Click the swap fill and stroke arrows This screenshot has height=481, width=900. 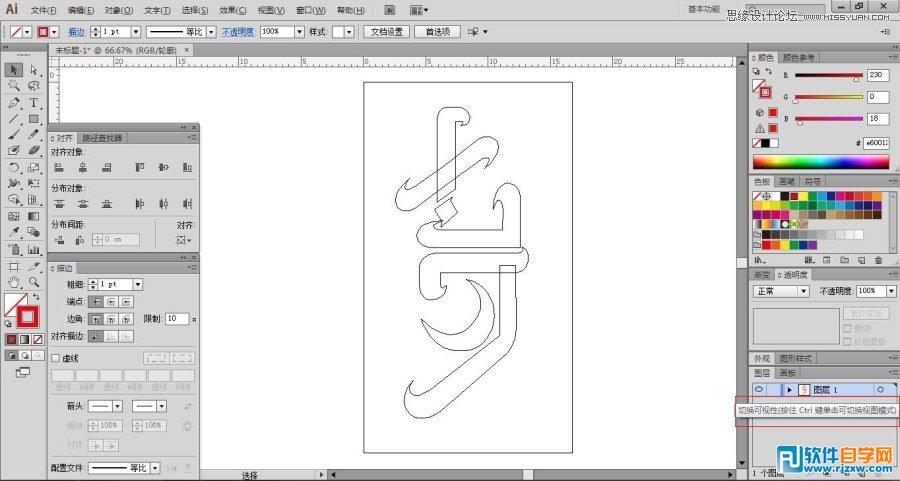tap(36, 297)
